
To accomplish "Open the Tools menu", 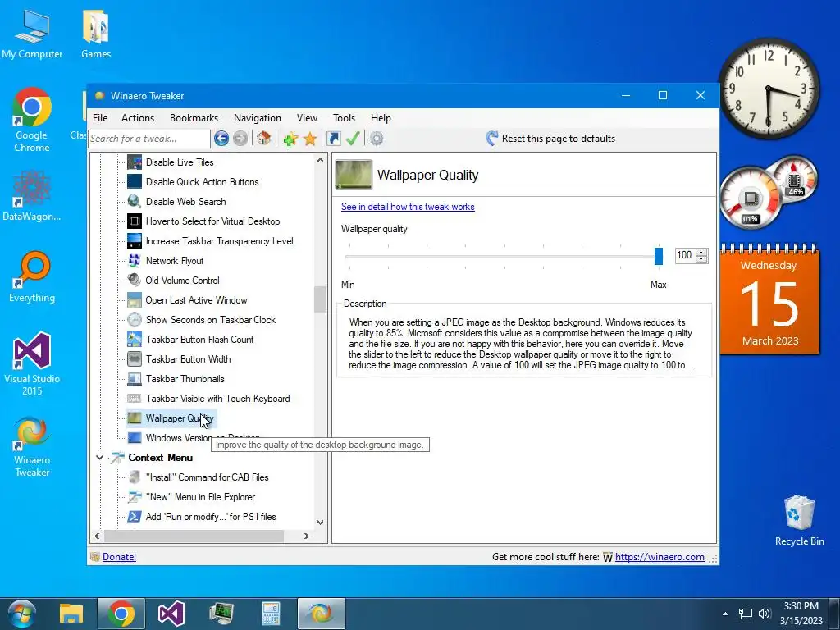I will click(344, 118).
